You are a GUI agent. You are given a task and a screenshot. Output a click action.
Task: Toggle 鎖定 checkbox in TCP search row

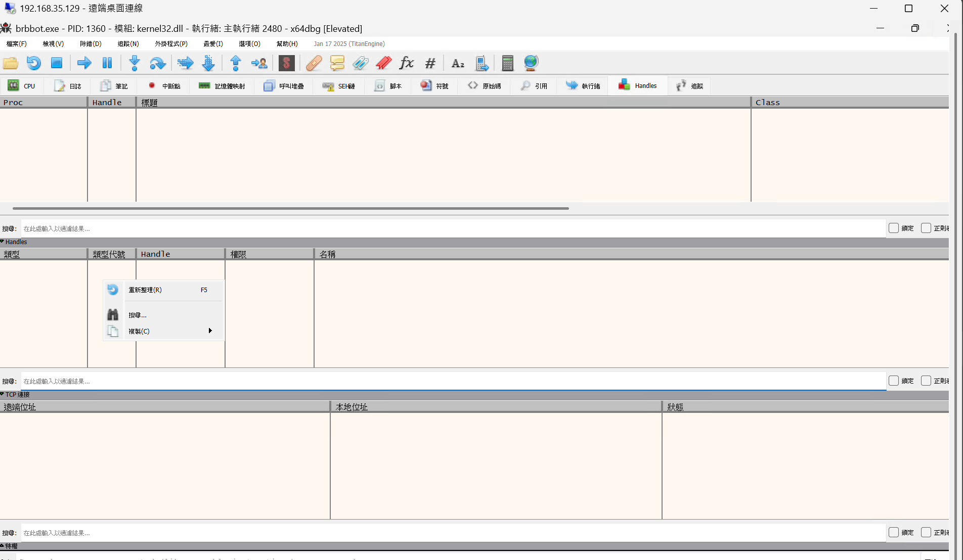[x=894, y=533]
